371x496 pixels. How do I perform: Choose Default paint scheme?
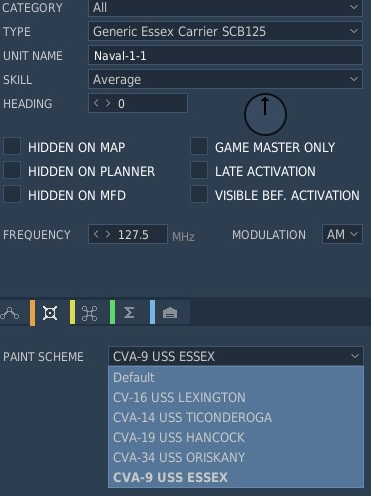(236, 377)
